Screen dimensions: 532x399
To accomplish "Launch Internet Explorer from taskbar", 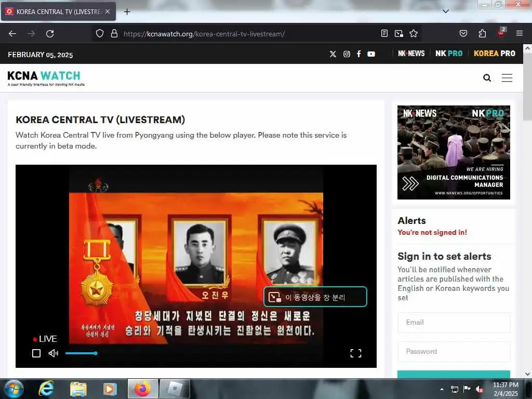I will click(x=46, y=389).
